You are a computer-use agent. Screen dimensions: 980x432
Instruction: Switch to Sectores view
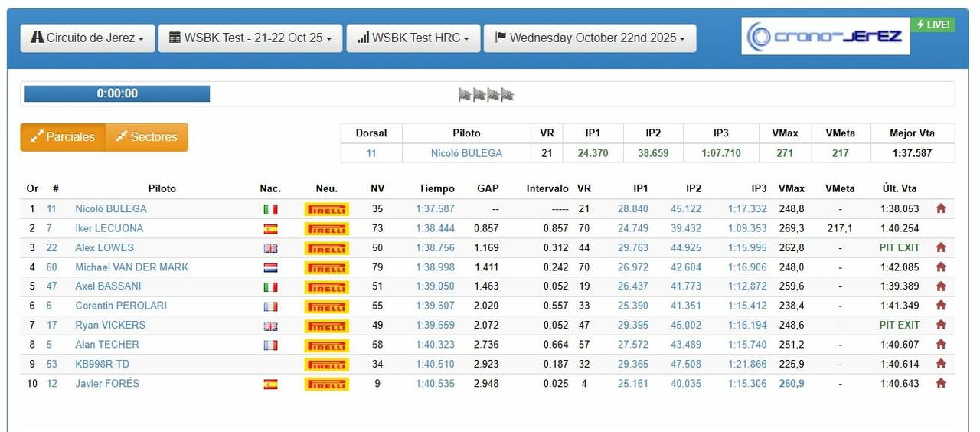coord(146,137)
